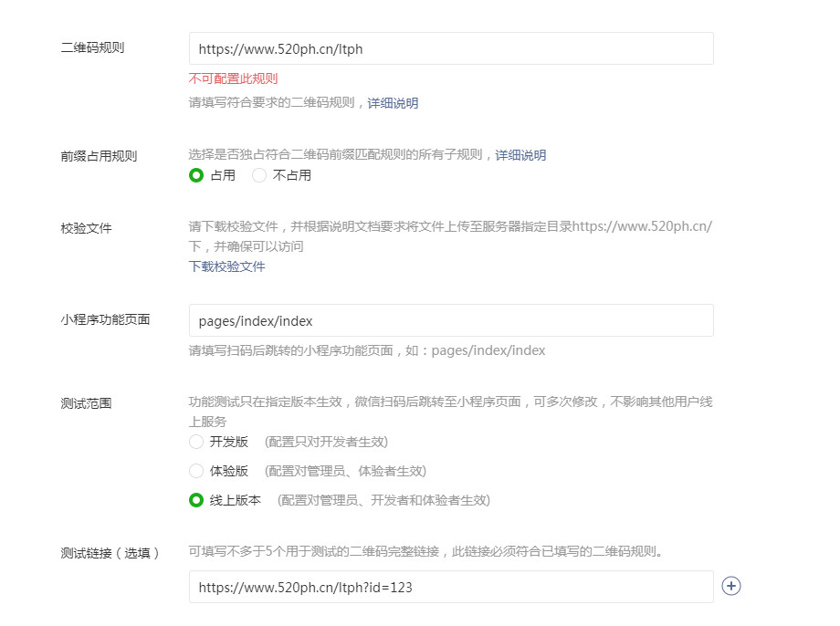Open 详细说明 link in 前缀占用规则 row

click(520, 155)
